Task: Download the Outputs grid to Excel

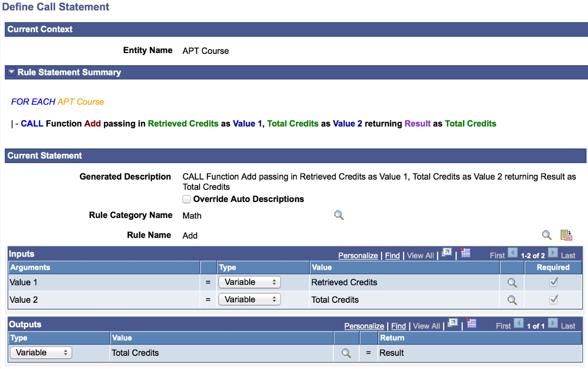Action: [x=471, y=325]
